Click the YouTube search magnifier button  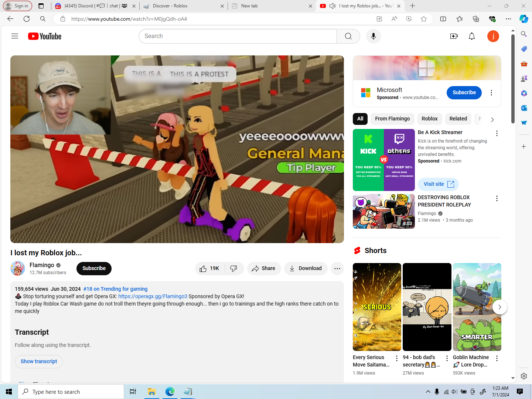[348, 36]
